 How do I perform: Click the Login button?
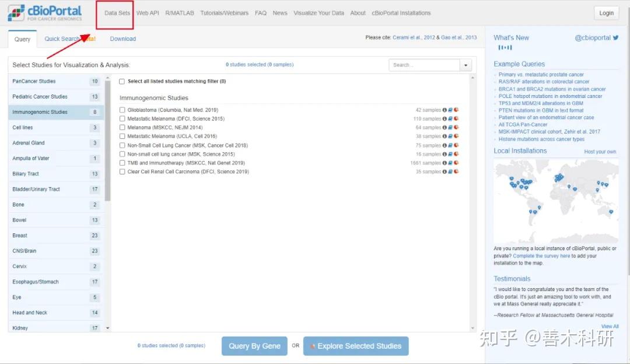pyautogui.click(x=606, y=13)
